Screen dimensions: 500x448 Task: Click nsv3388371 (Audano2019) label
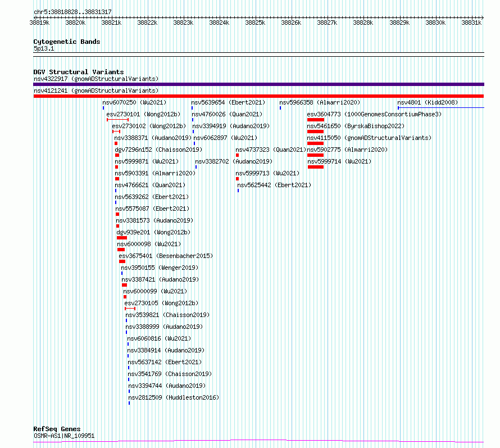(x=153, y=138)
